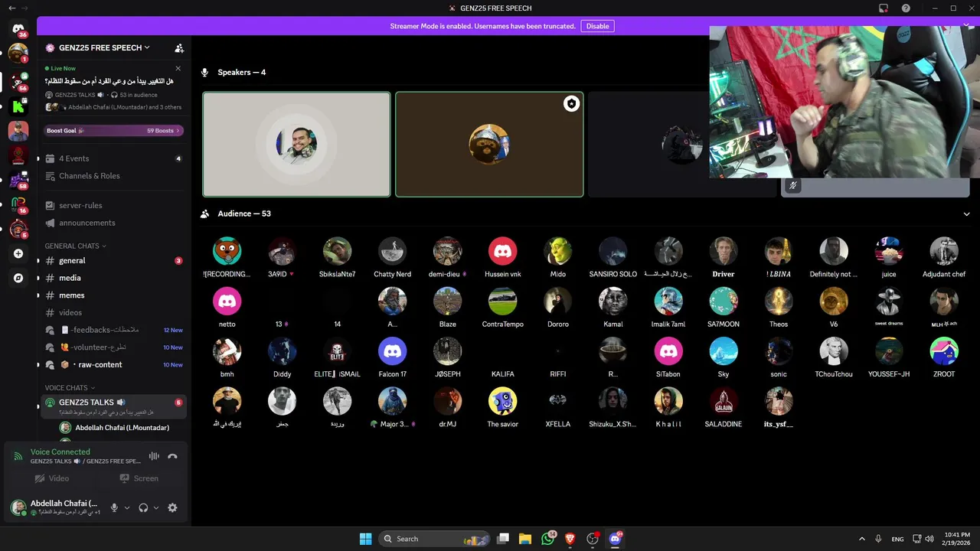Open audience member Adjudant chef avatar
This screenshot has height=551, width=980.
click(944, 251)
